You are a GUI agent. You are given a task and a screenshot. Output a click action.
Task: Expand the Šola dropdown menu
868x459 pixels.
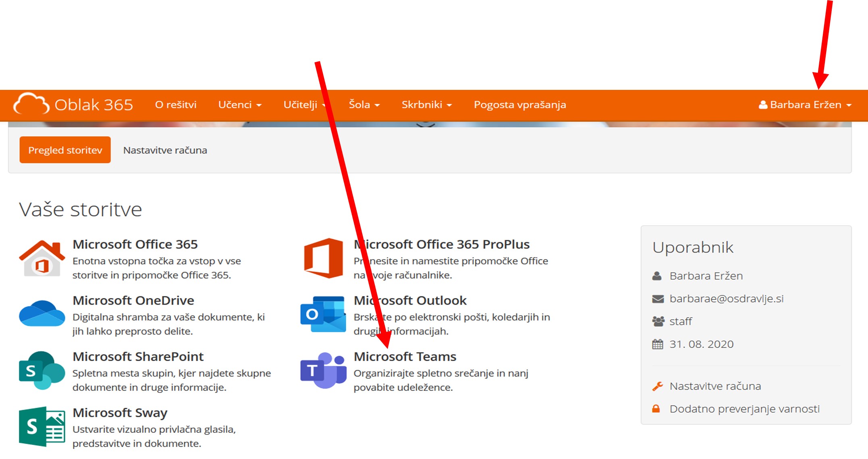[x=364, y=105]
